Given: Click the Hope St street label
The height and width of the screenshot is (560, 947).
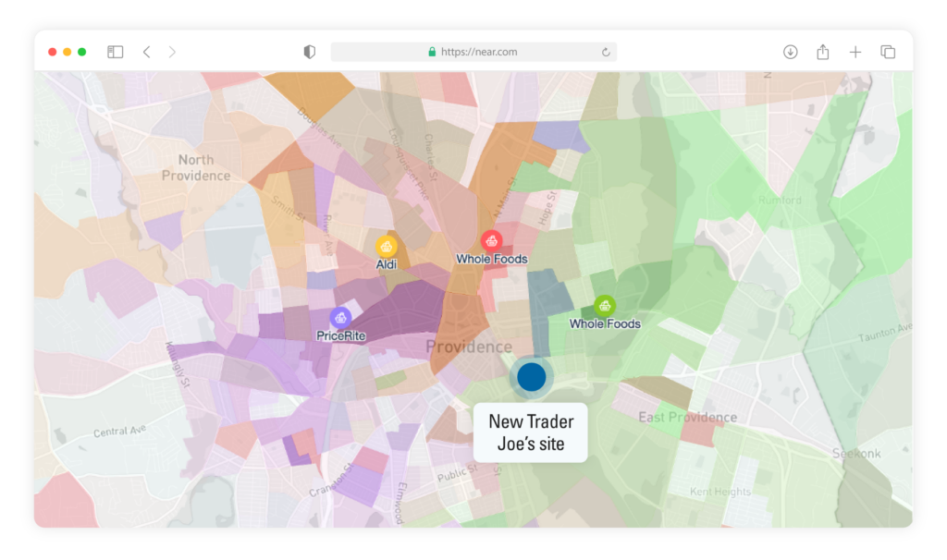Looking at the screenshot, I should pyautogui.click(x=546, y=209).
